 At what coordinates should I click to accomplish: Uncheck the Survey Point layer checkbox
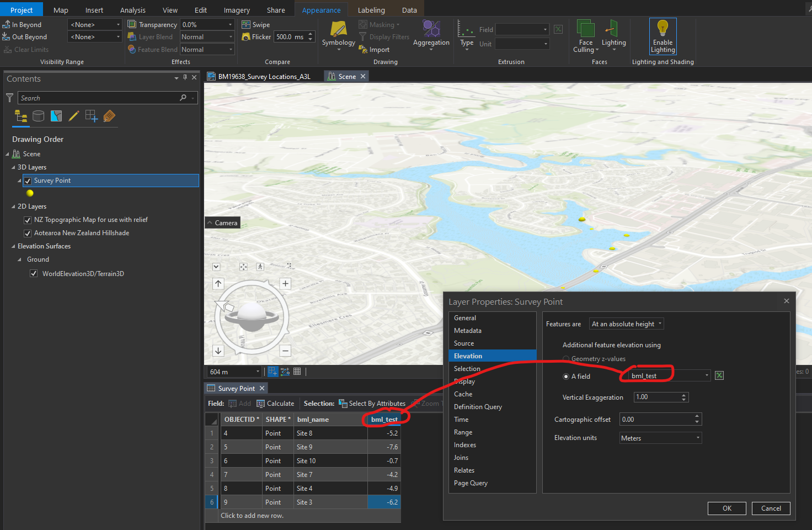pos(28,181)
